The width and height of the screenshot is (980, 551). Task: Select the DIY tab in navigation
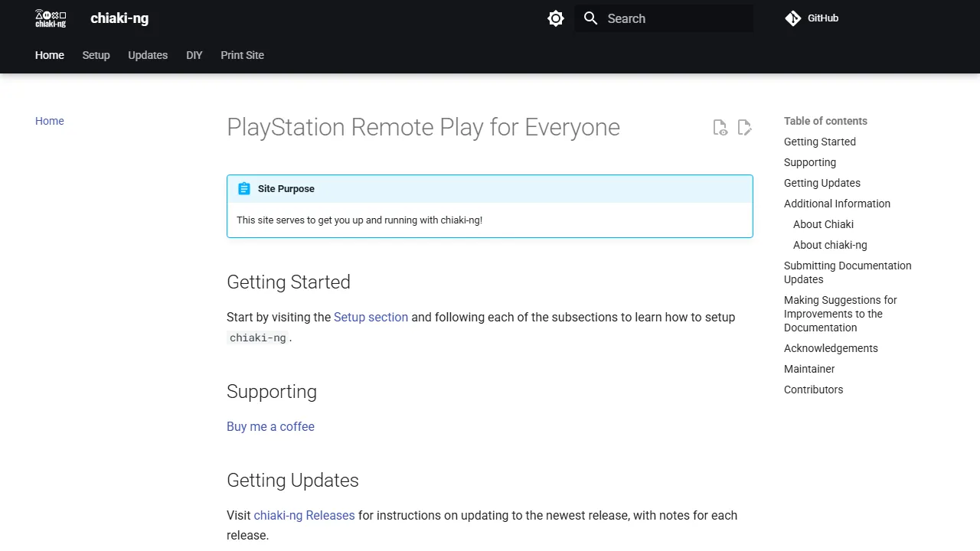coord(194,55)
